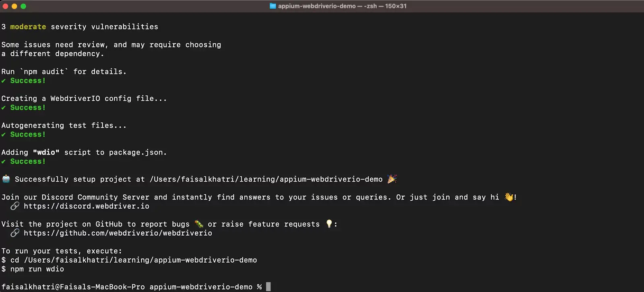Click the words 'script to package.json.'
Image resolution: width=644 pixels, height=292 pixels.
(x=116, y=152)
